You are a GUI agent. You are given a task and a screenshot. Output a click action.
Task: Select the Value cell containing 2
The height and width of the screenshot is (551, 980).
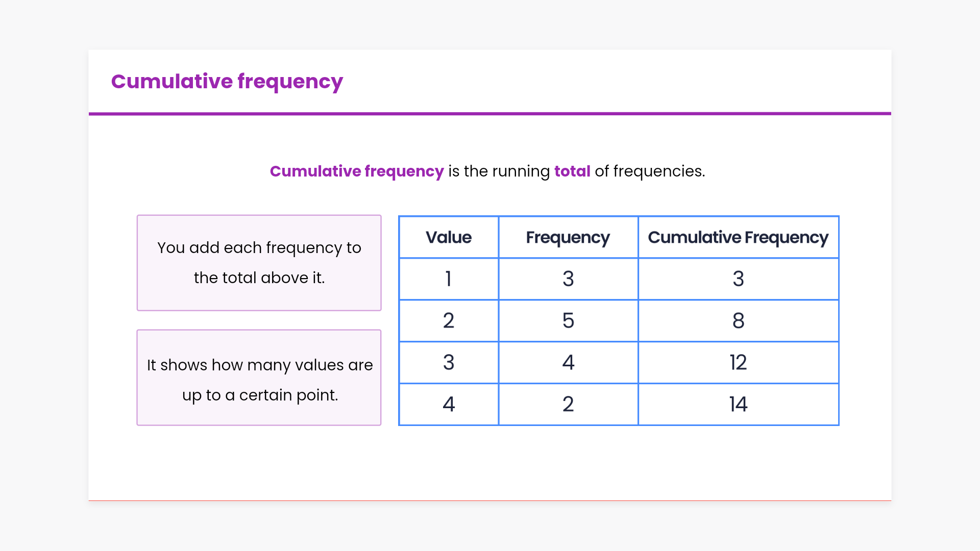click(448, 321)
